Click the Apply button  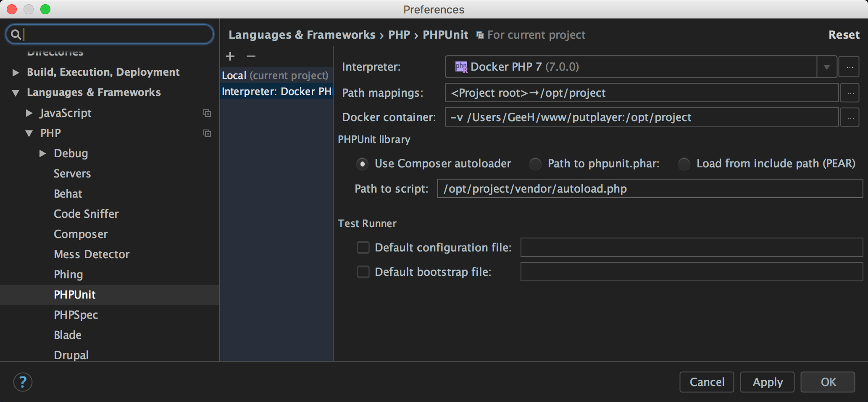(767, 382)
